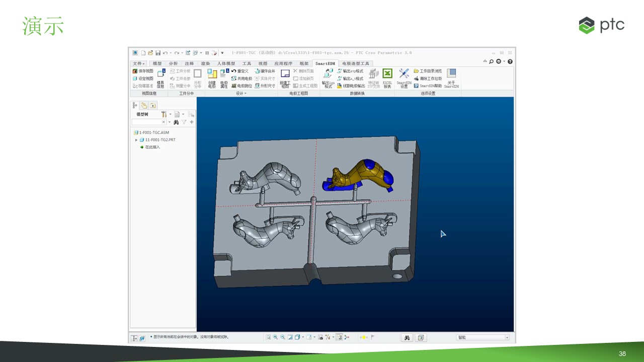Toggle annotation display icon in bottom toolbar
This screenshot has height=362, width=644.
pos(339,337)
